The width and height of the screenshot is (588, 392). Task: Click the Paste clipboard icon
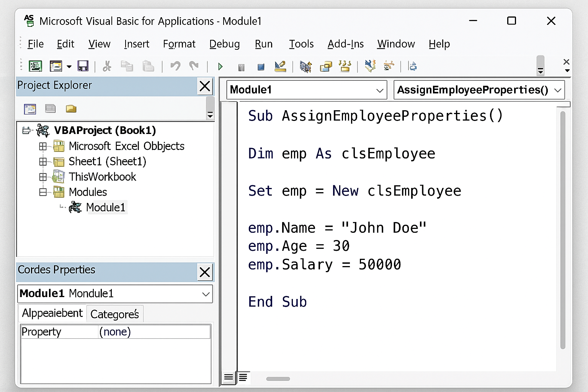(148, 66)
